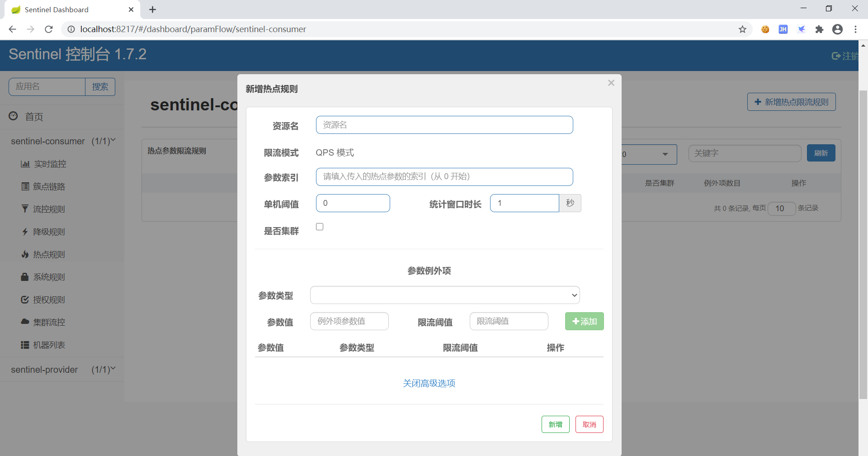Click the 关闭高级选项 link

tap(429, 383)
